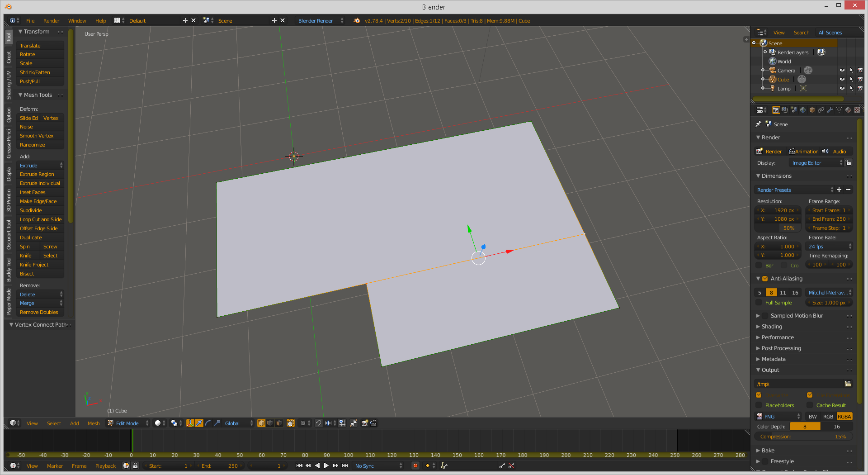Jump to the first frame

click(299, 465)
